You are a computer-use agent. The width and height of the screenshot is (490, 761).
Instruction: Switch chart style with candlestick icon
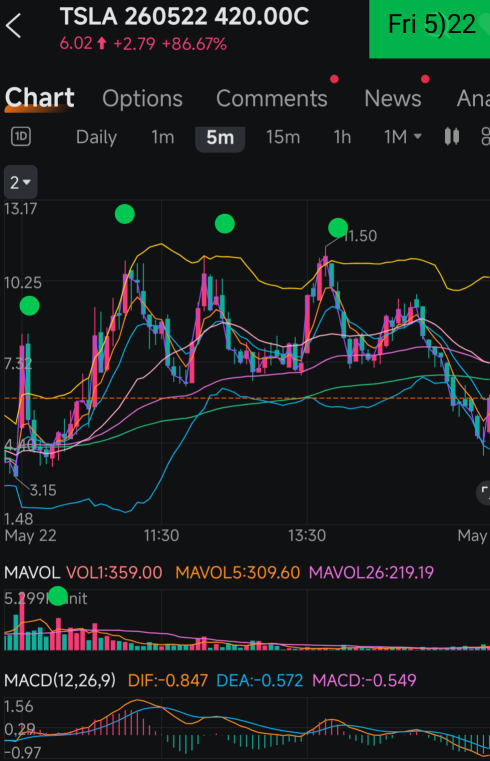(452, 137)
